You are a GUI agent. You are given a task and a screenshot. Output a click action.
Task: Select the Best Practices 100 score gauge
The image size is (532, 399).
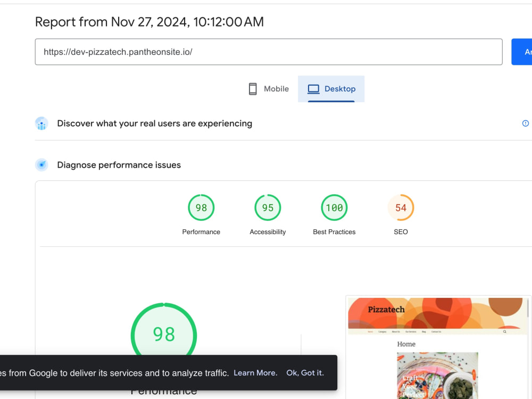[x=334, y=207]
